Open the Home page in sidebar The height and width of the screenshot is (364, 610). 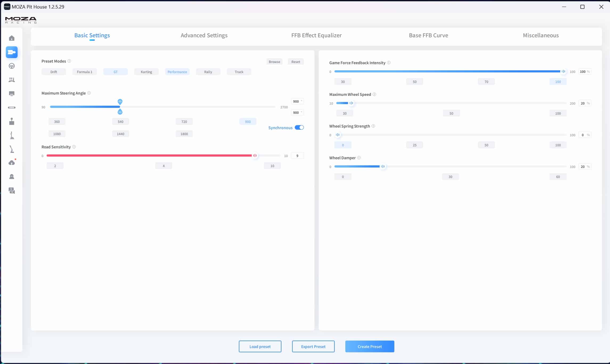tap(12, 38)
